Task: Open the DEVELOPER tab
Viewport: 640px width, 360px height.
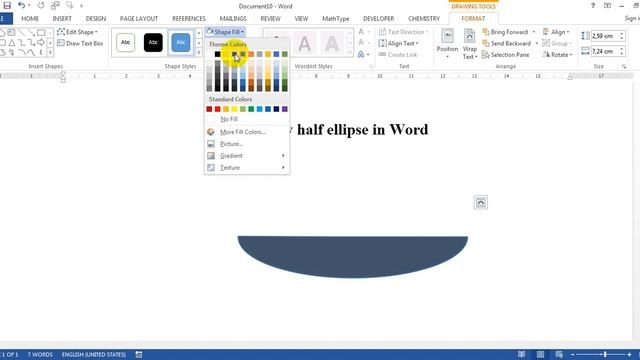Action: [x=378, y=18]
